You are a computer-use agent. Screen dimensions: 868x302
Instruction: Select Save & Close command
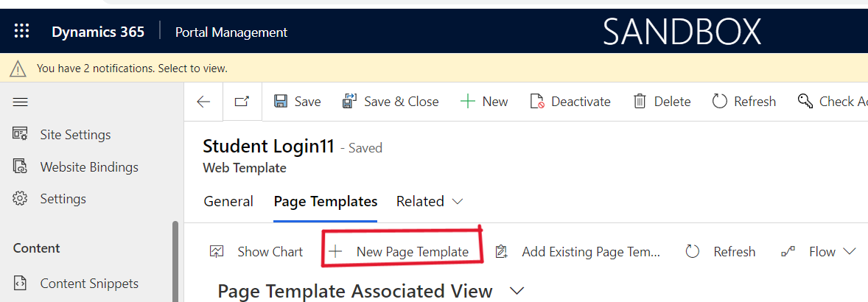coord(391,102)
